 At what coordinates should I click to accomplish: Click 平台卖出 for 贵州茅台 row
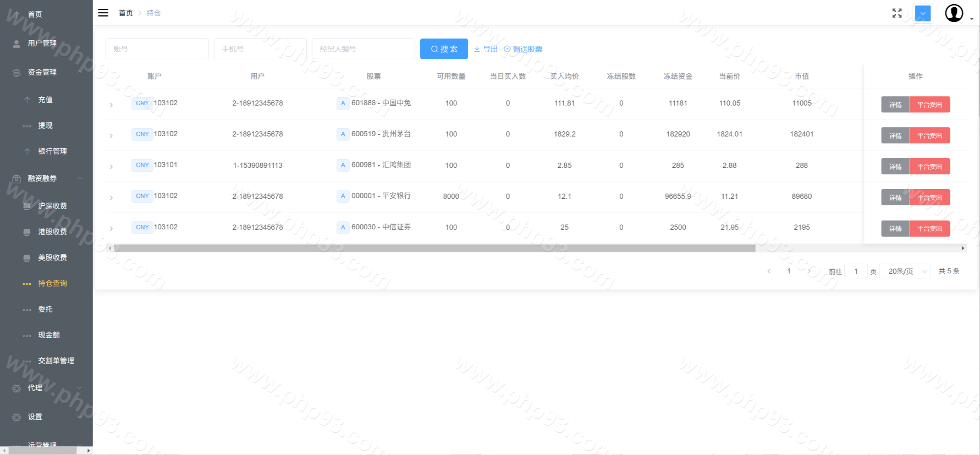point(929,136)
